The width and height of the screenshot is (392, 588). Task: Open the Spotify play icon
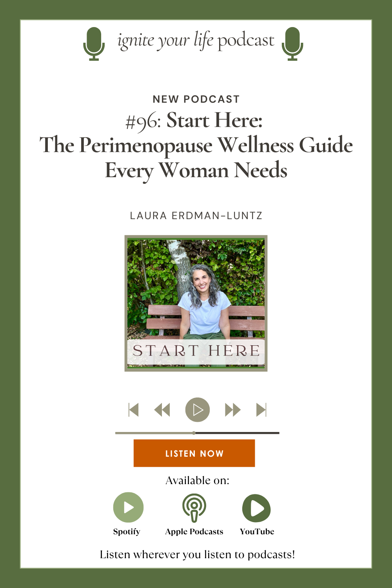(x=128, y=507)
